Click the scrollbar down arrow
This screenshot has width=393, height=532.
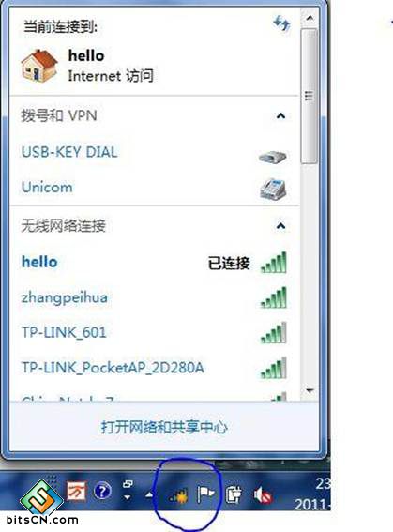pyautogui.click(x=310, y=391)
